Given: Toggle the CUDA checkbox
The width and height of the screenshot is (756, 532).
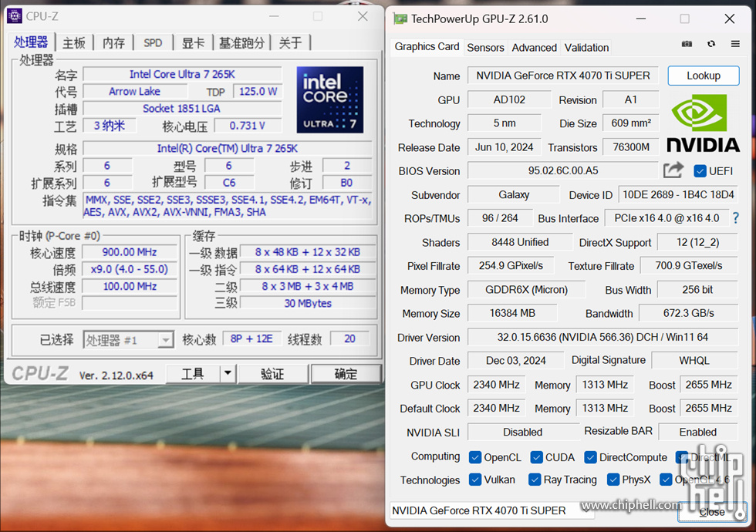Looking at the screenshot, I should [536, 456].
